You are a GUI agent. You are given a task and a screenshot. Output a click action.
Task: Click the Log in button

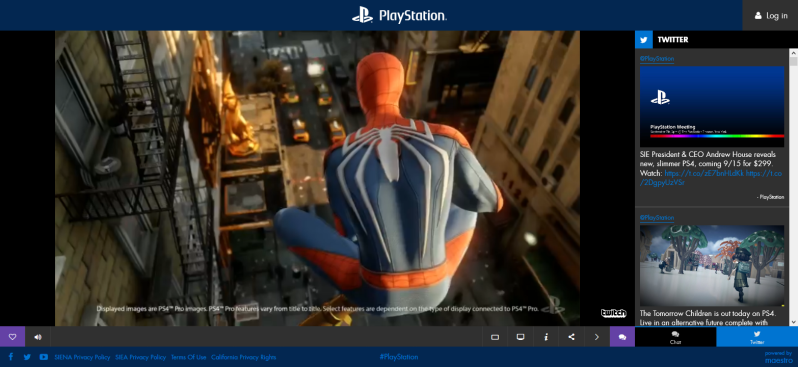(x=770, y=15)
